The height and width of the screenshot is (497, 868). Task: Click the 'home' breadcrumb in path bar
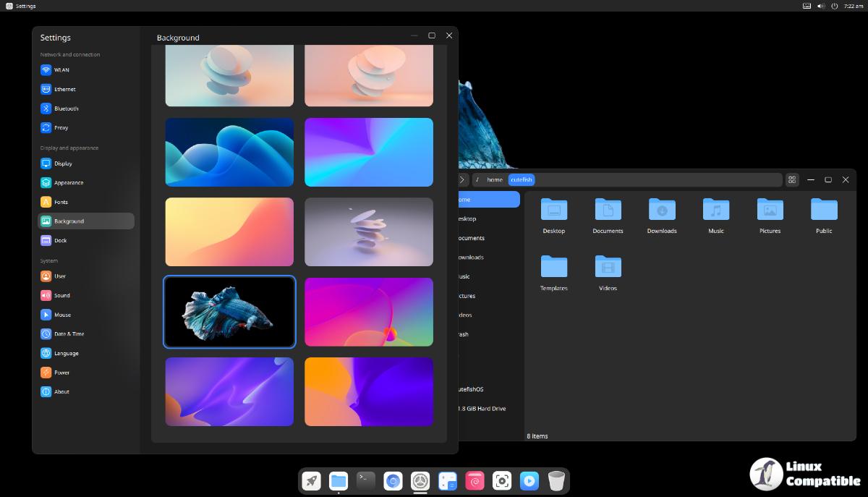pyautogui.click(x=495, y=179)
